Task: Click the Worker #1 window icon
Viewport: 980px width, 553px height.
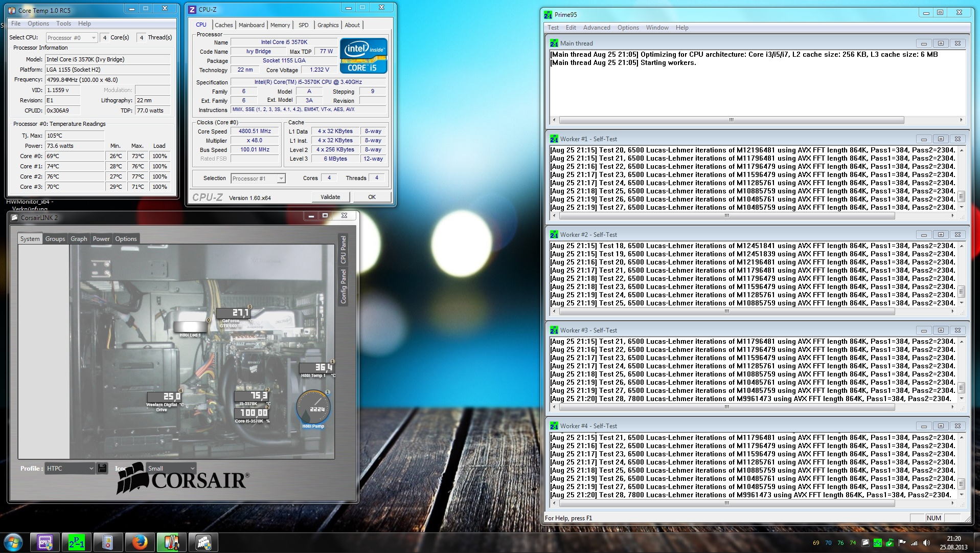Action: coord(554,139)
